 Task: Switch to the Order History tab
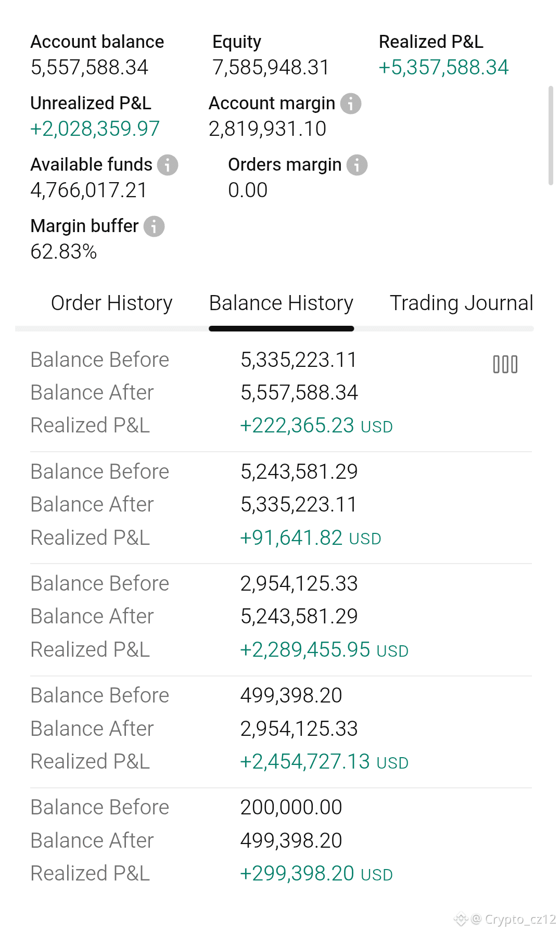coord(111,303)
